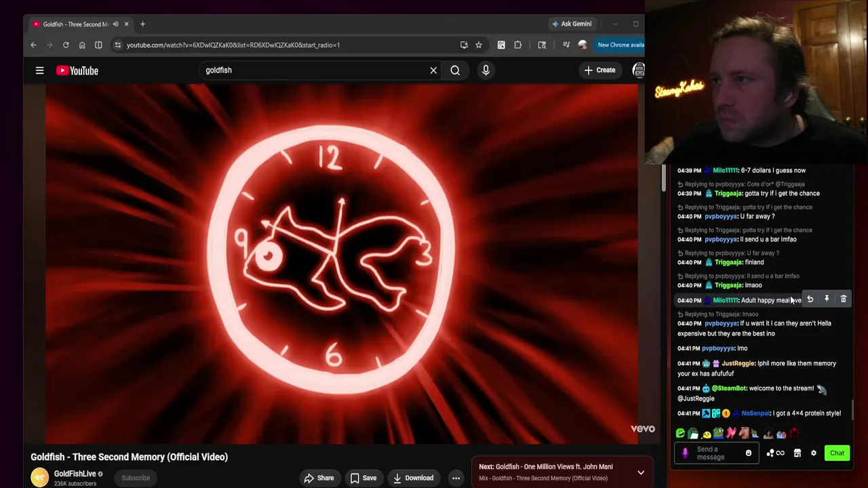The image size is (868, 488).
Task: Click NoSenpai username in chat
Action: [755, 413]
